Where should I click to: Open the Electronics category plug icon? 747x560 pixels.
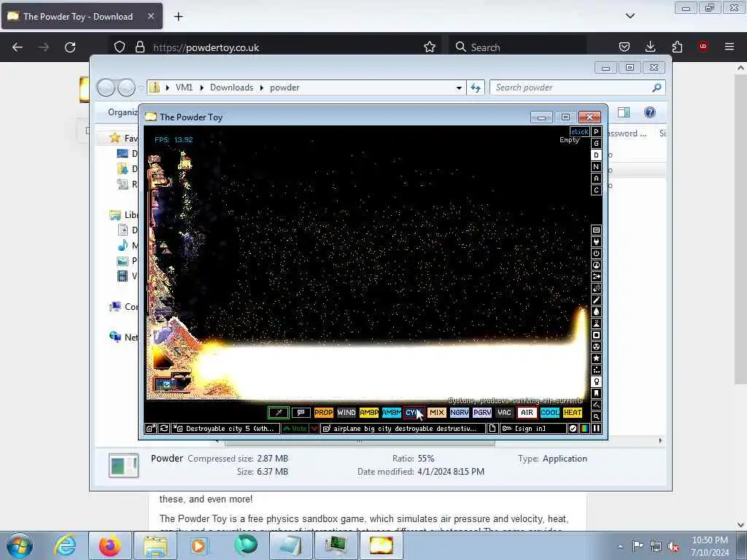point(596,242)
